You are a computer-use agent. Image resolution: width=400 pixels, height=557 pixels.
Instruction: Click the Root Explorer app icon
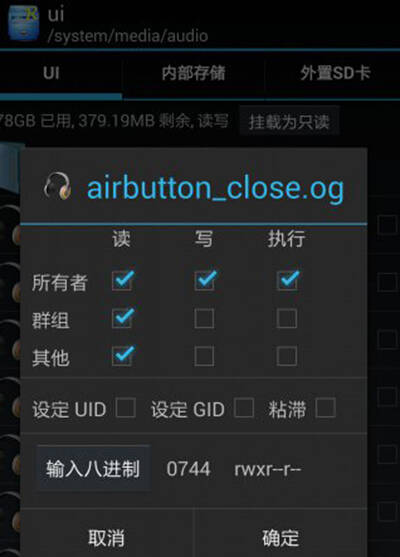(23, 23)
